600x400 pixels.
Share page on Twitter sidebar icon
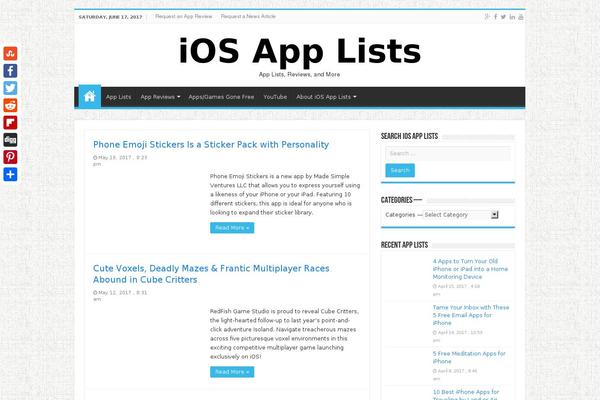coord(10,88)
